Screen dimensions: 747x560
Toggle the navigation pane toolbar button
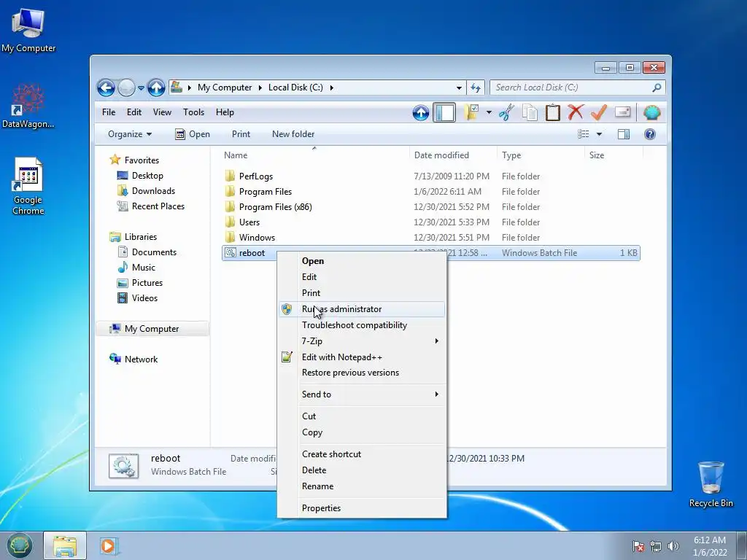(x=444, y=113)
